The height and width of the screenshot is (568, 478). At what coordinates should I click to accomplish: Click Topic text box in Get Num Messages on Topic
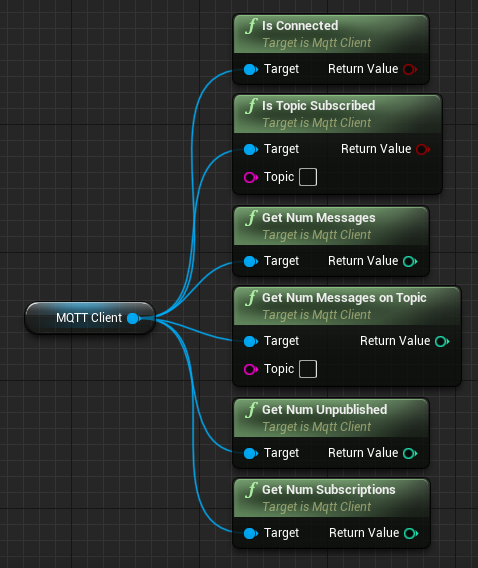click(x=308, y=369)
